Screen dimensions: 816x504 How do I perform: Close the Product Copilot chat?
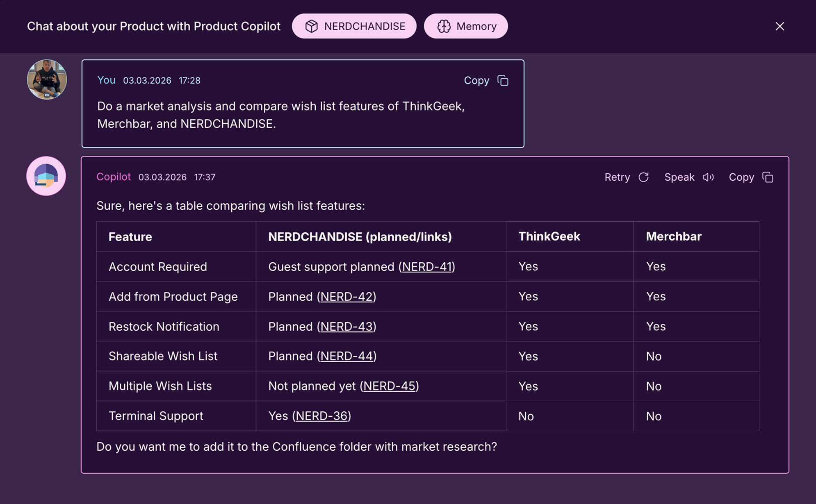780,26
